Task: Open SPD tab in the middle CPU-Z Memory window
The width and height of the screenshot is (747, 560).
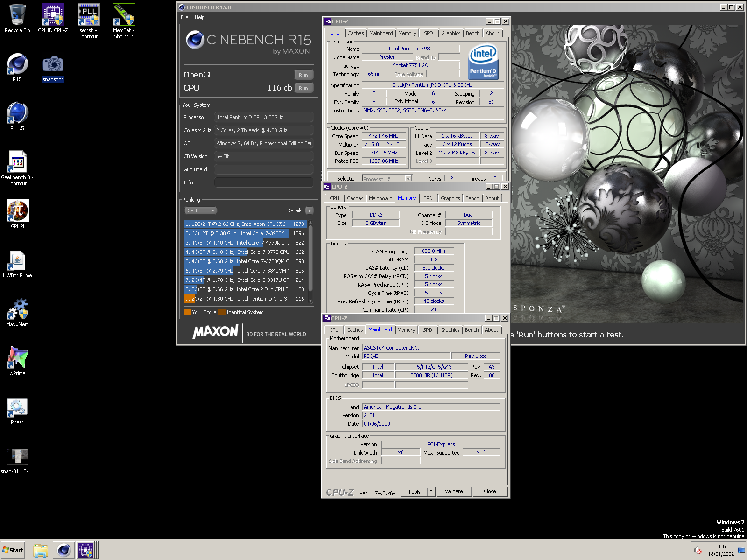Action: 428,198
